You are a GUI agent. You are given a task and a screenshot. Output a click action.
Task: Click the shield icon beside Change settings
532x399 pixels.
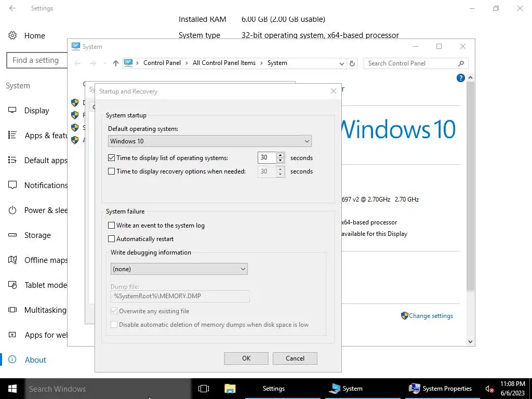pyautogui.click(x=404, y=315)
